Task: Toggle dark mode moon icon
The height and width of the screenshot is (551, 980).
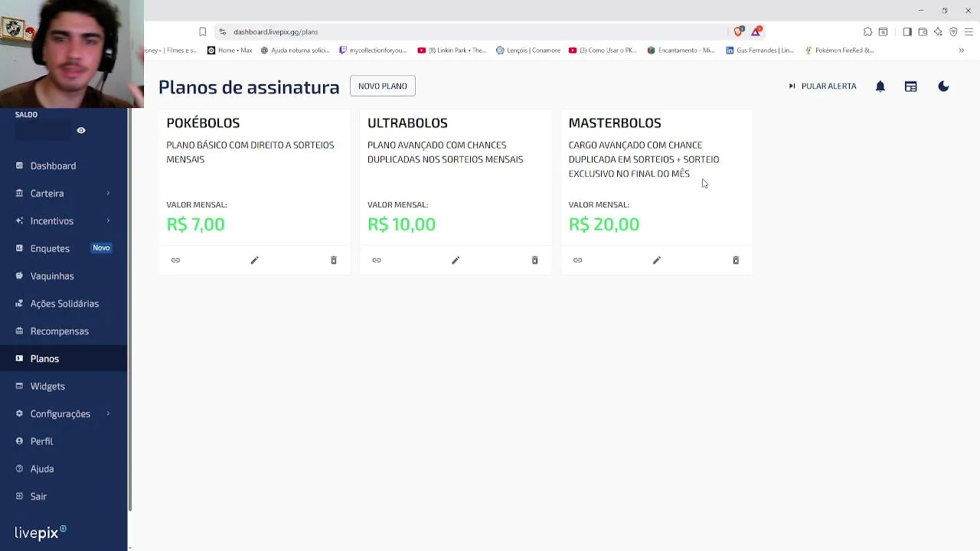Action: pyautogui.click(x=943, y=86)
